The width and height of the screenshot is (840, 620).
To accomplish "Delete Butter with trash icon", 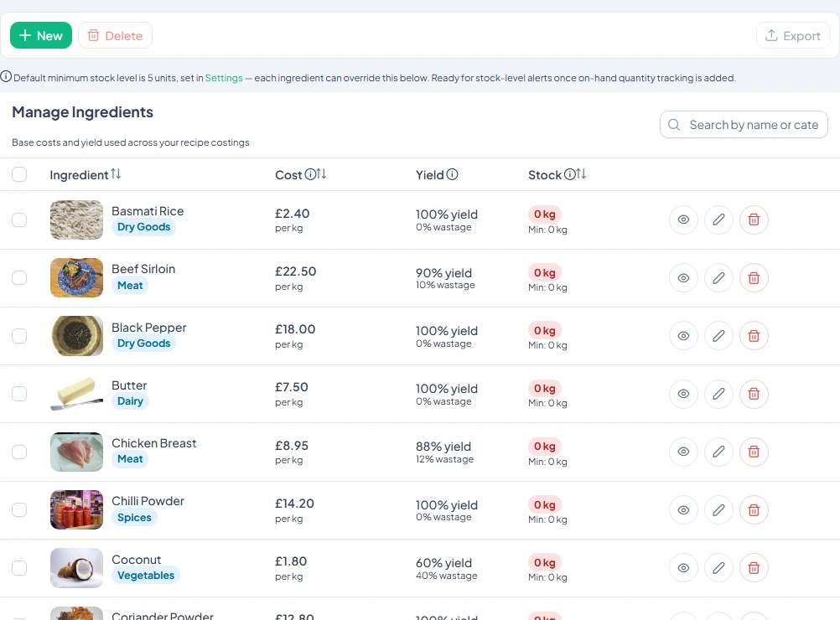I will 754,394.
